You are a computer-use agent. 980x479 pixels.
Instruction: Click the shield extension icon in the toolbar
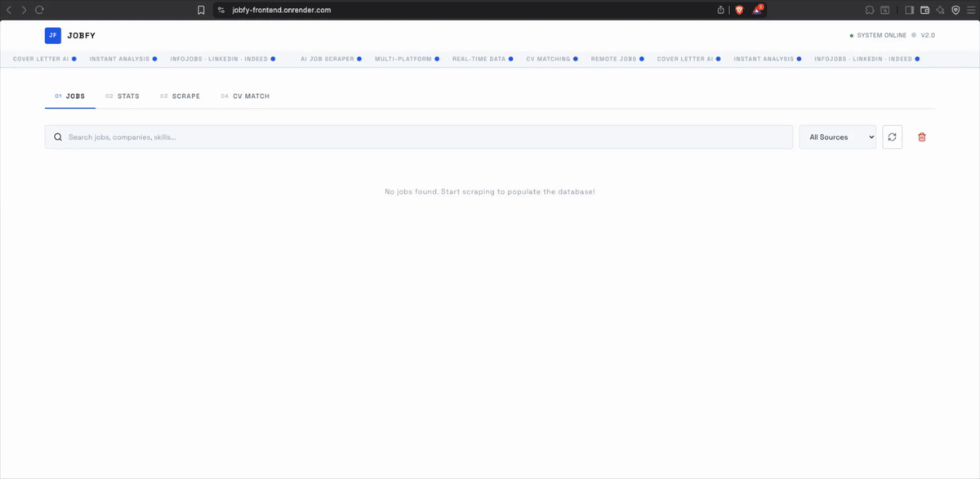click(737, 10)
